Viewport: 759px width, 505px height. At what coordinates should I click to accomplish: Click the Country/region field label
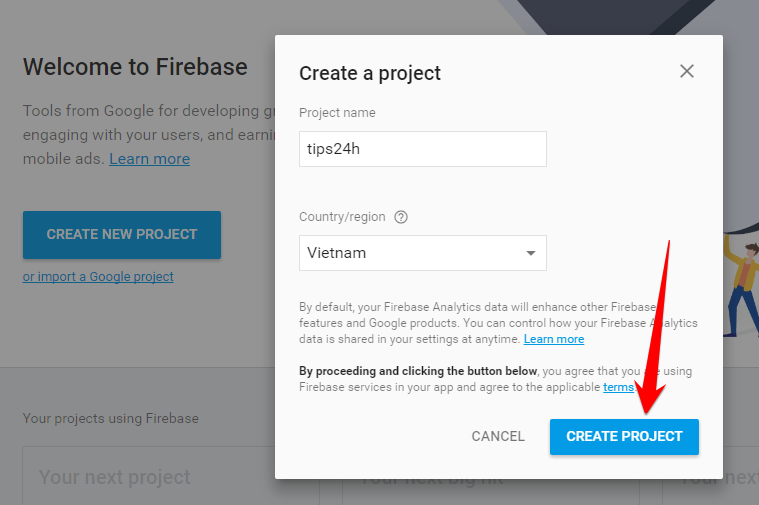coord(342,217)
